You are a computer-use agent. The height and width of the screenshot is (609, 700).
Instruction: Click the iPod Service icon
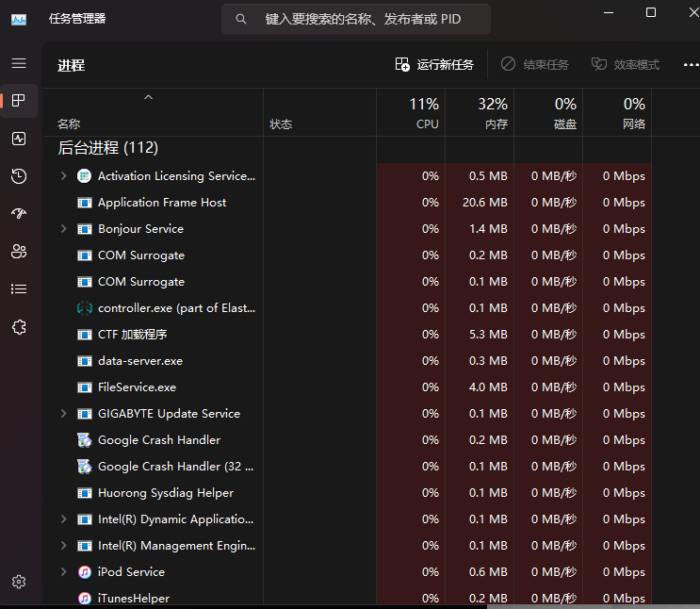85,572
